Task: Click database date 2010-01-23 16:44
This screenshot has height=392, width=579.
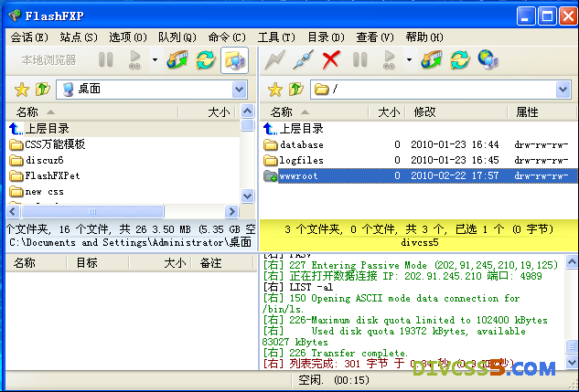Action: [x=455, y=144]
